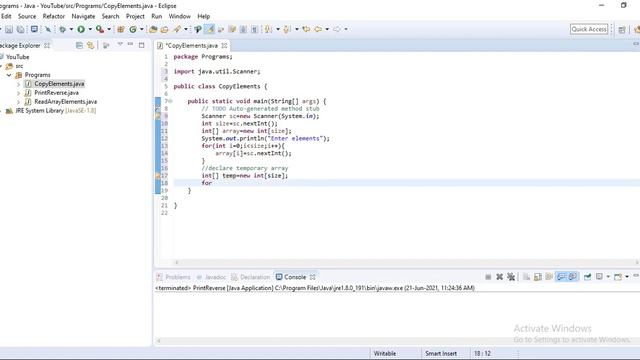Open the Help menu
The image size is (640, 360).
click(x=204, y=16)
